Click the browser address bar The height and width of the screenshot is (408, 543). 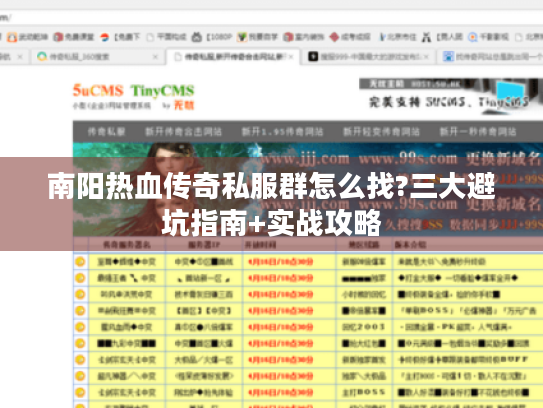(272, 17)
